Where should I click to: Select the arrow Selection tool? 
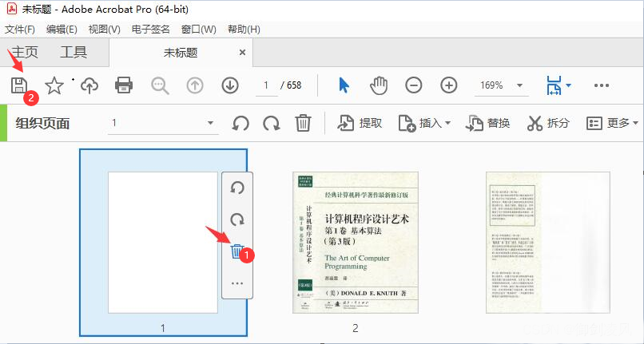344,85
